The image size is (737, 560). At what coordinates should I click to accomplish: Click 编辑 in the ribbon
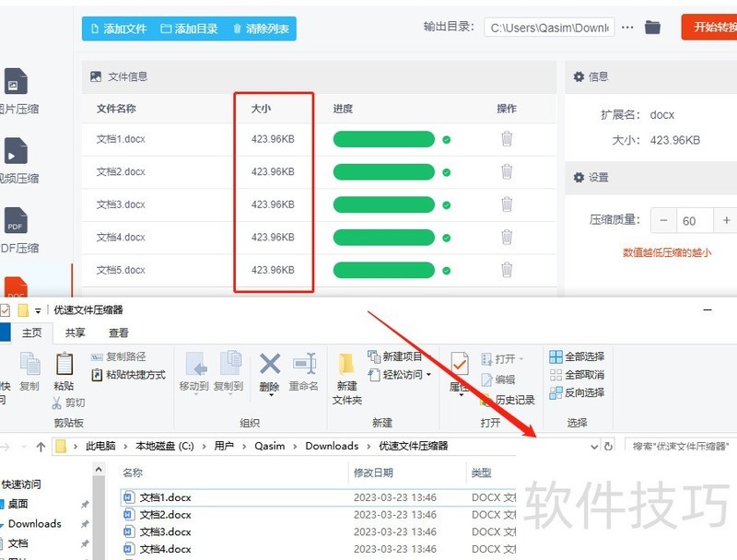[x=498, y=379]
